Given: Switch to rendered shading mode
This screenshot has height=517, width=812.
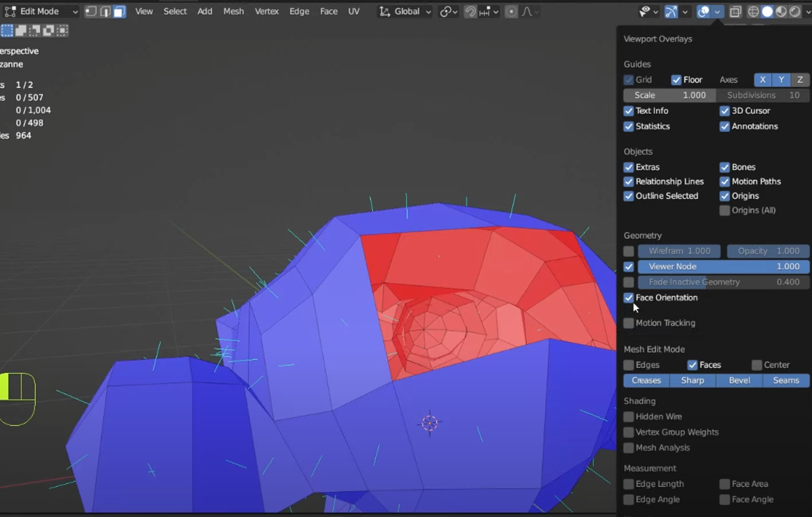Looking at the screenshot, I should [795, 11].
